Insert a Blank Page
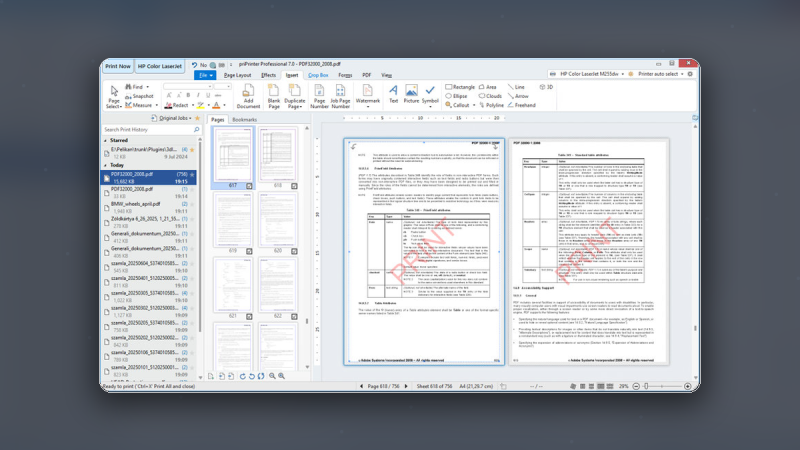This screenshot has height=450, width=800. click(x=274, y=96)
